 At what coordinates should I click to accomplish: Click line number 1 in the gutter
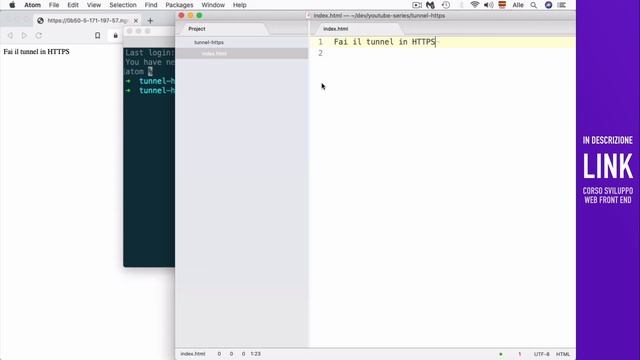tap(320, 42)
